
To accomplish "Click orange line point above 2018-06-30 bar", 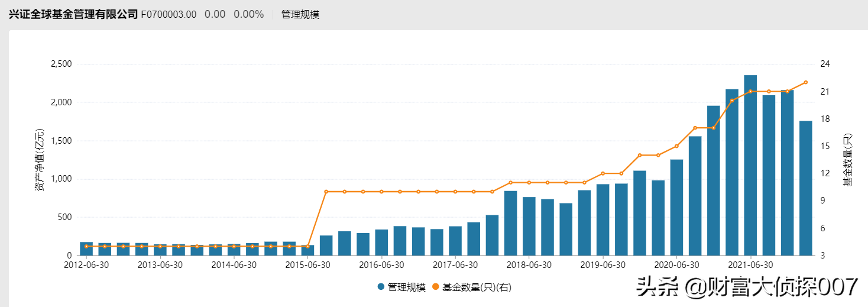I will pyautogui.click(x=529, y=182).
